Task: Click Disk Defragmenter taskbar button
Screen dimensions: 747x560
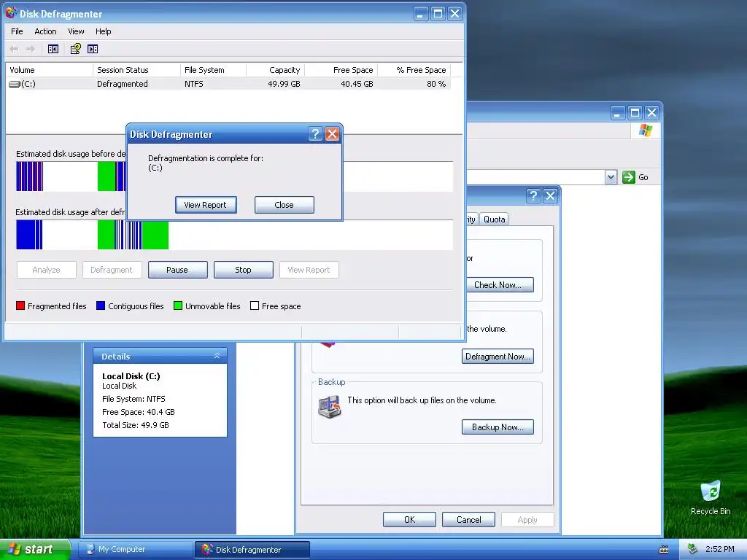Action: 252,550
